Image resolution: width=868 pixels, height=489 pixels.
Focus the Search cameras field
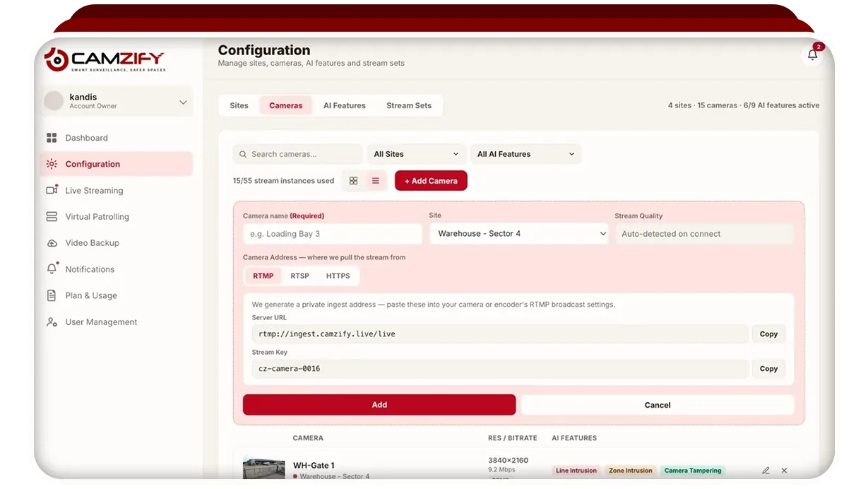point(297,154)
